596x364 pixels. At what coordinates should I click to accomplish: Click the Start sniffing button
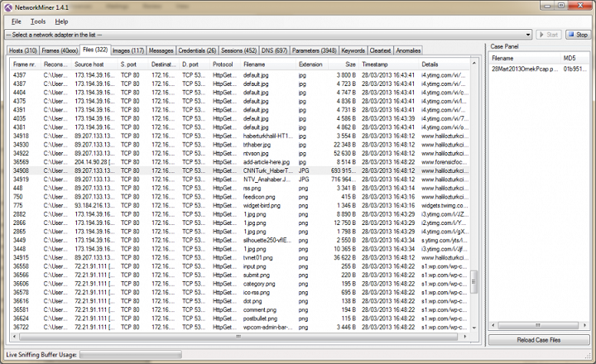[x=548, y=35]
